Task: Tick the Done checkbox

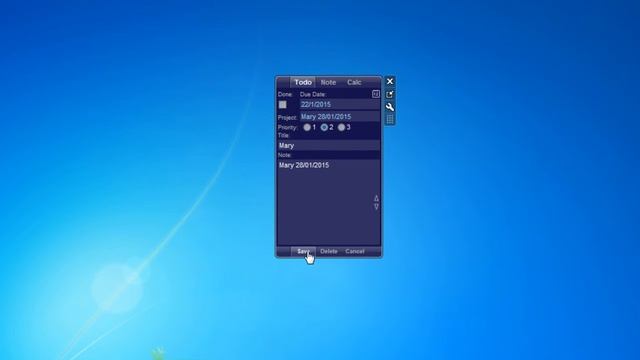Action: (x=282, y=104)
